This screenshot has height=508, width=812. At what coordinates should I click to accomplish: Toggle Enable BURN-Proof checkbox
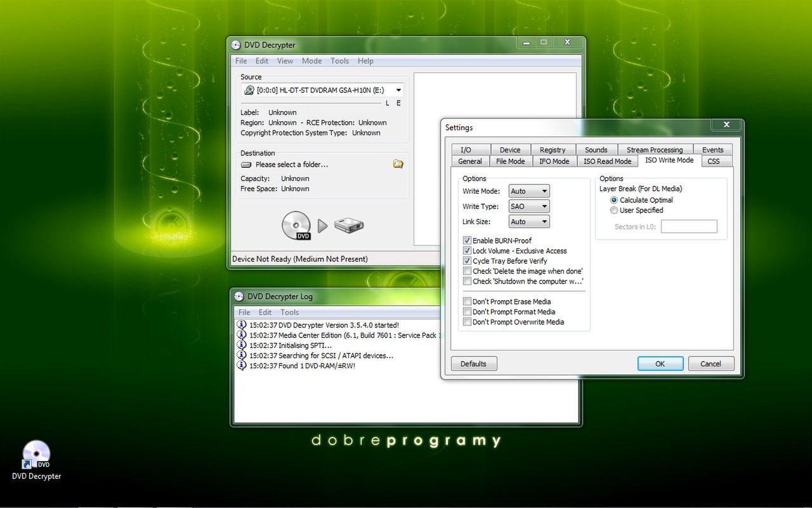(467, 241)
